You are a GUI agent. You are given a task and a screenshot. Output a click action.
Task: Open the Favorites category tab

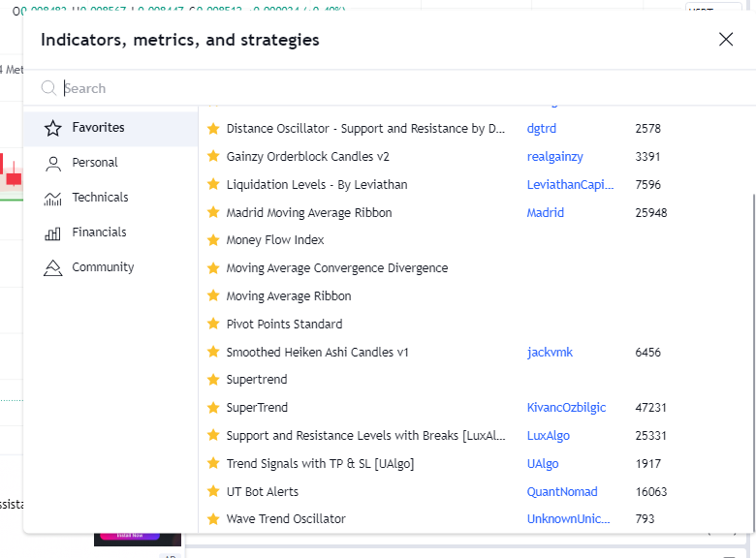click(110, 128)
